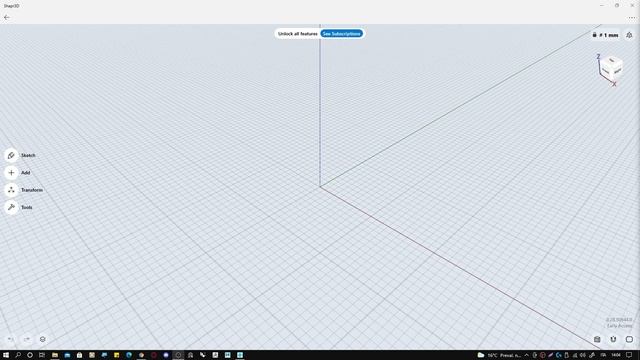Select the active Shapr3D taskbar icon
This screenshot has height=360, width=640.
tap(178, 355)
